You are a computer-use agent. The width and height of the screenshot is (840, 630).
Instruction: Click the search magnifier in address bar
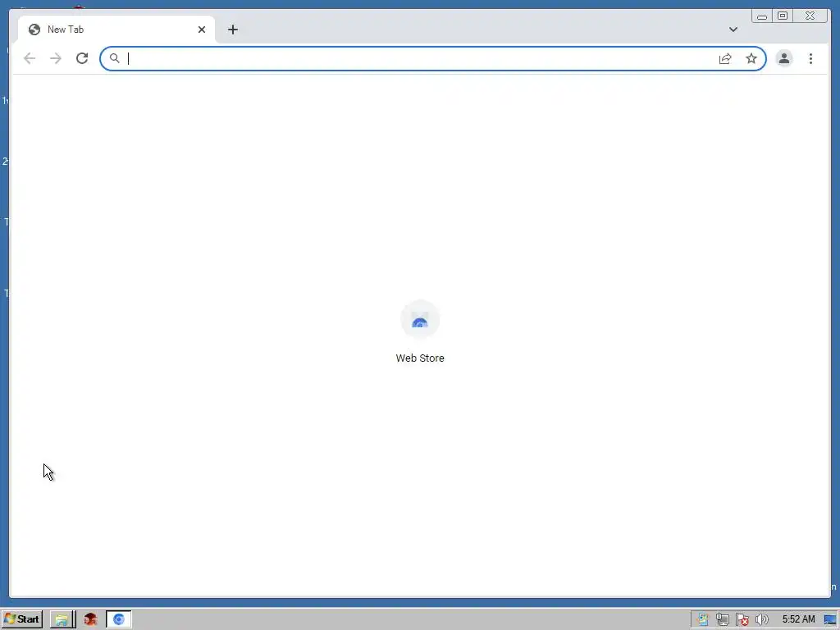click(114, 58)
